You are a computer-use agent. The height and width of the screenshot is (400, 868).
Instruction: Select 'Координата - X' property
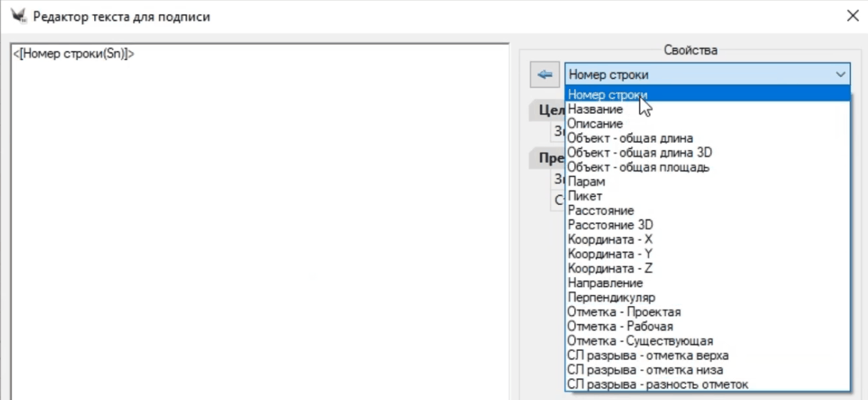610,240
